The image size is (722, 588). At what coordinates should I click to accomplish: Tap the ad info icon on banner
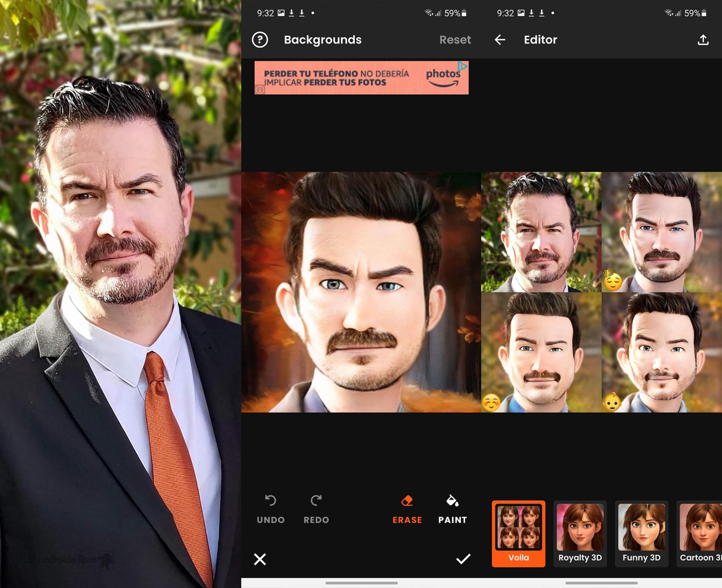260,90
